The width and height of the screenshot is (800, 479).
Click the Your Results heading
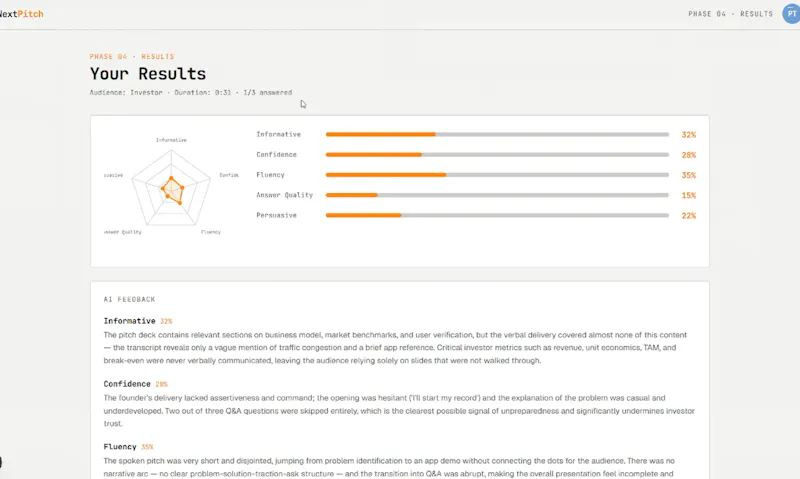coord(148,73)
